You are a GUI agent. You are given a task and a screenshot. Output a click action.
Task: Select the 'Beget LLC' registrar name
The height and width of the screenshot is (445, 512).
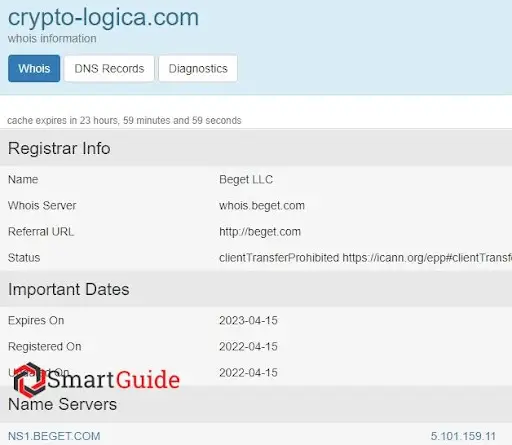coord(246,179)
